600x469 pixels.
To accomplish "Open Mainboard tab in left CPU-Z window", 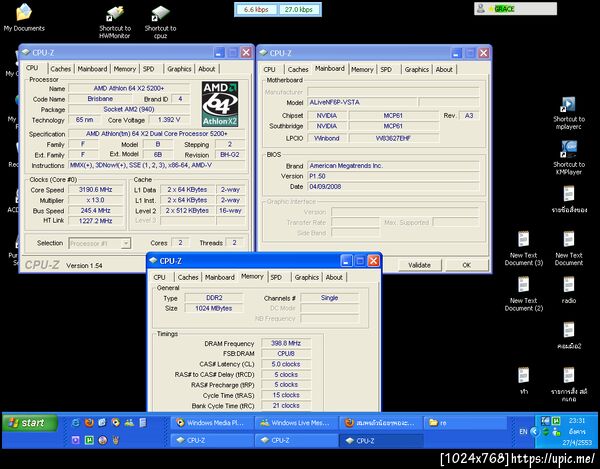I will click(92, 69).
